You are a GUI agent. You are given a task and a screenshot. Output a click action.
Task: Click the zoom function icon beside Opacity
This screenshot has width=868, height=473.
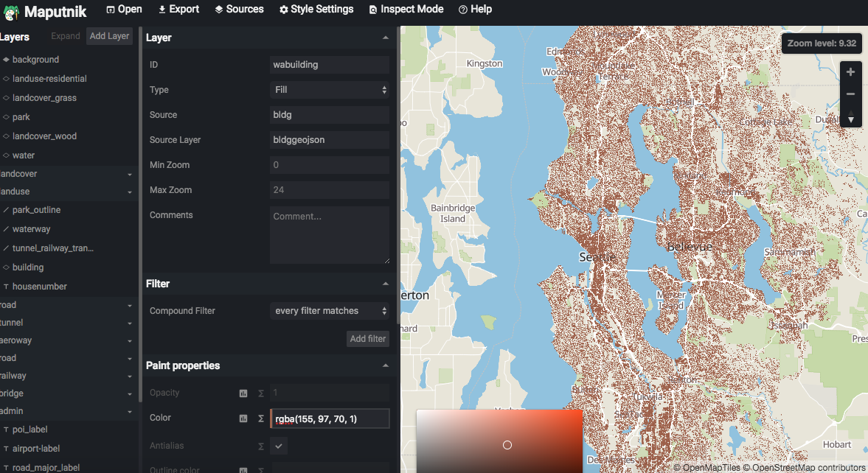pyautogui.click(x=243, y=393)
